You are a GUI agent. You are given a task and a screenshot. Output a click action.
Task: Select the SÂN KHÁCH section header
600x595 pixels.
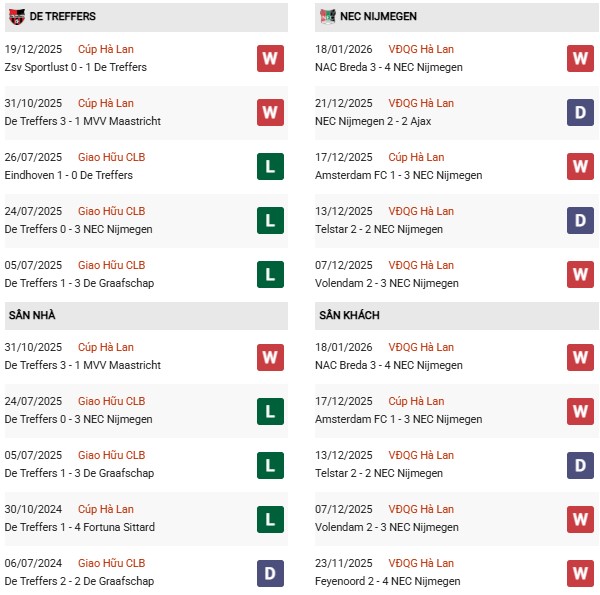(352, 316)
